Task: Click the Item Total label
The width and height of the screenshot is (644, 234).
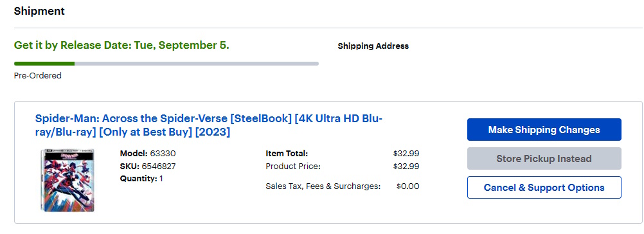Action: [287, 154]
